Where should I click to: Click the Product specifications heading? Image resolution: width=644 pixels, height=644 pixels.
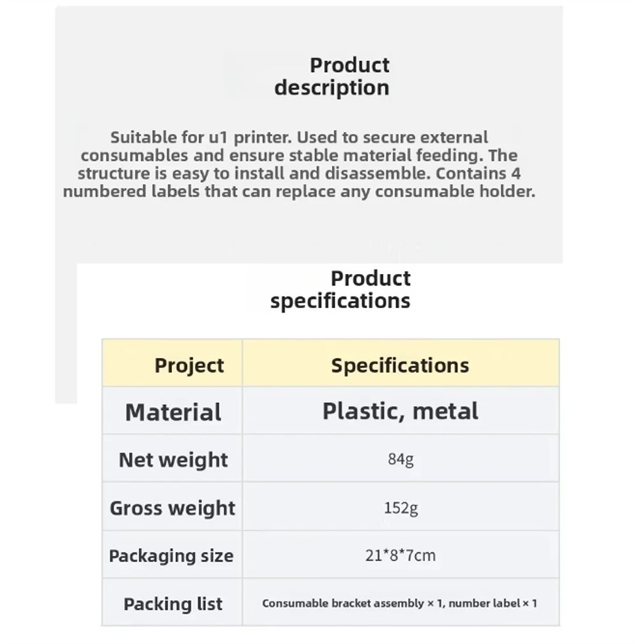coord(341,289)
